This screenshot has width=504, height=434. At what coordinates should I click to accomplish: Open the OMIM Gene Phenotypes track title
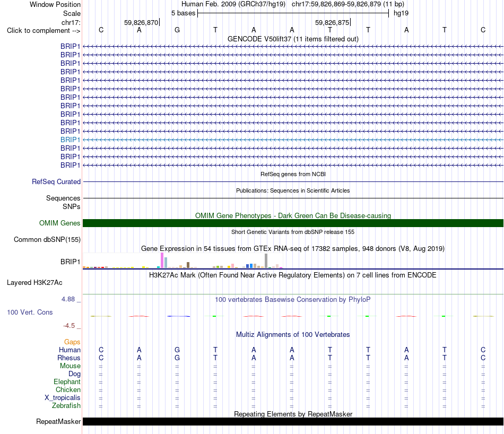coord(293,216)
